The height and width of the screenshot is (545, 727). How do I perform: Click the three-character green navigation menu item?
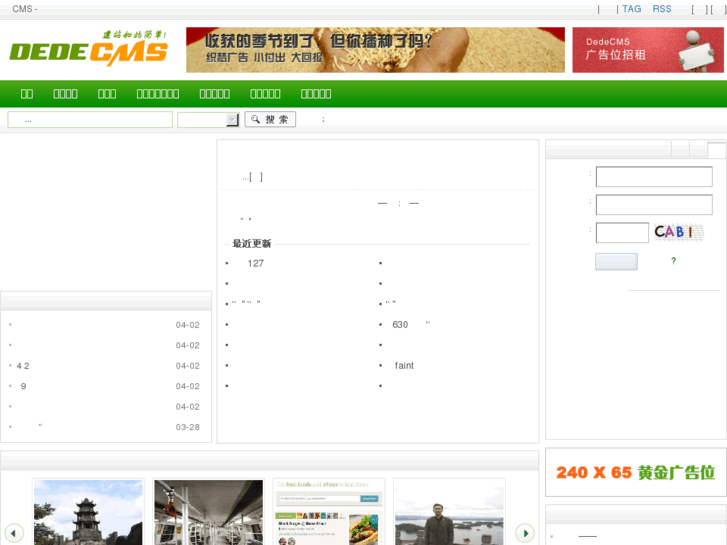[107, 94]
